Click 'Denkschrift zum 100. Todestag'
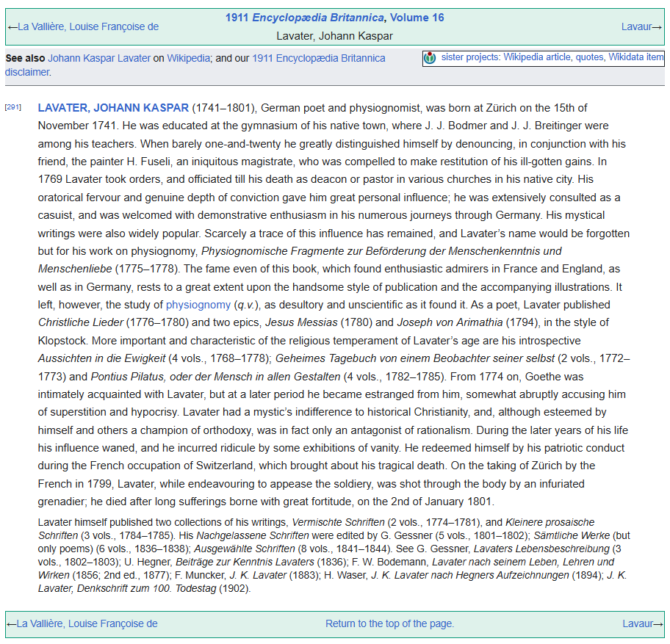The width and height of the screenshot is (670, 644). 147,588
